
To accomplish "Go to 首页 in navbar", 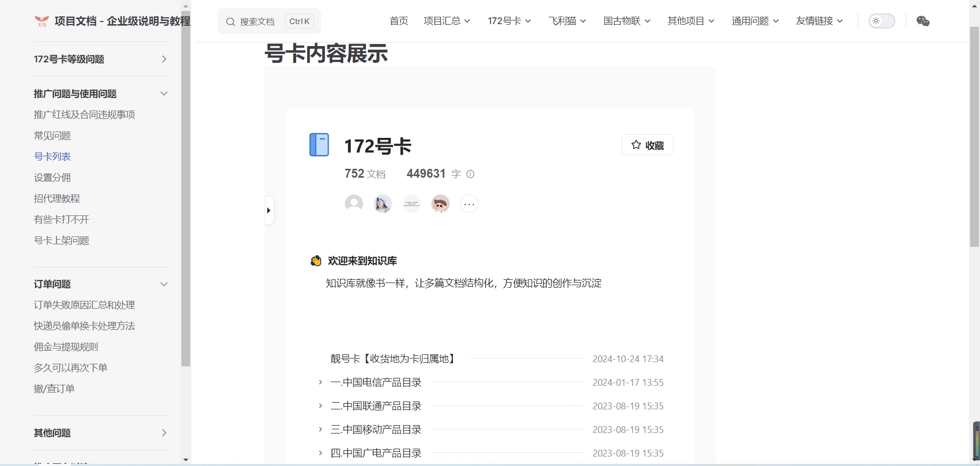I will click(x=399, y=21).
